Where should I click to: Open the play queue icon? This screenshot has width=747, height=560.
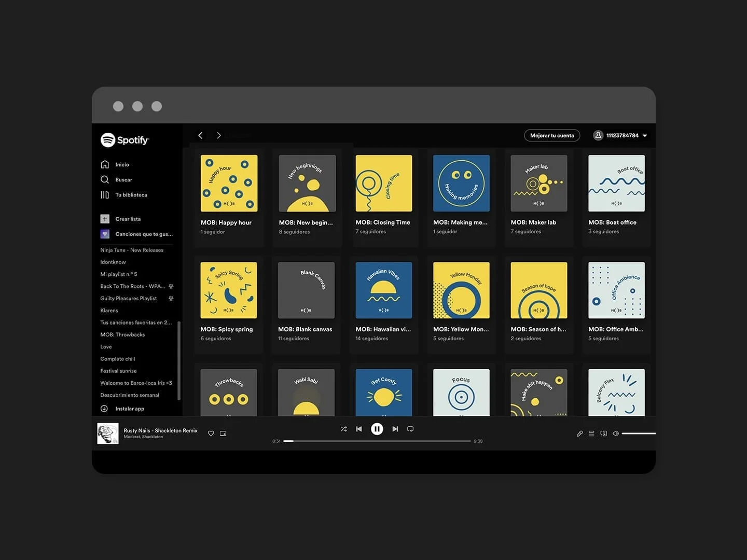[x=591, y=433]
